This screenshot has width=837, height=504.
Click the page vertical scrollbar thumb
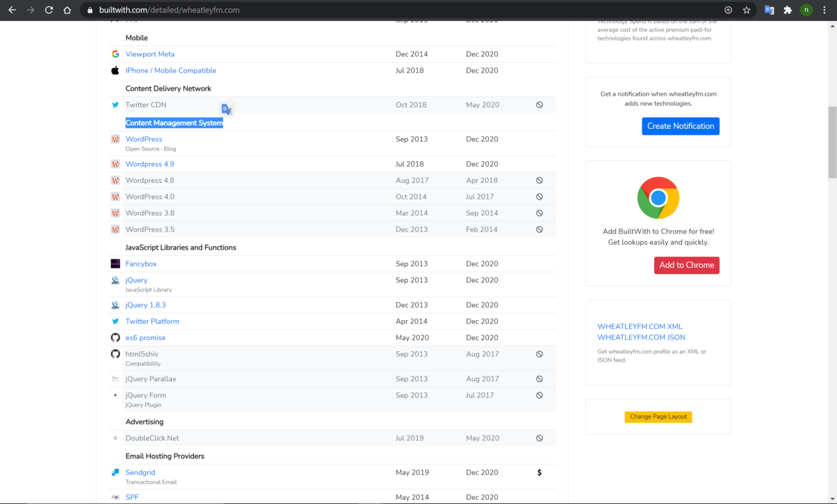pyautogui.click(x=831, y=142)
